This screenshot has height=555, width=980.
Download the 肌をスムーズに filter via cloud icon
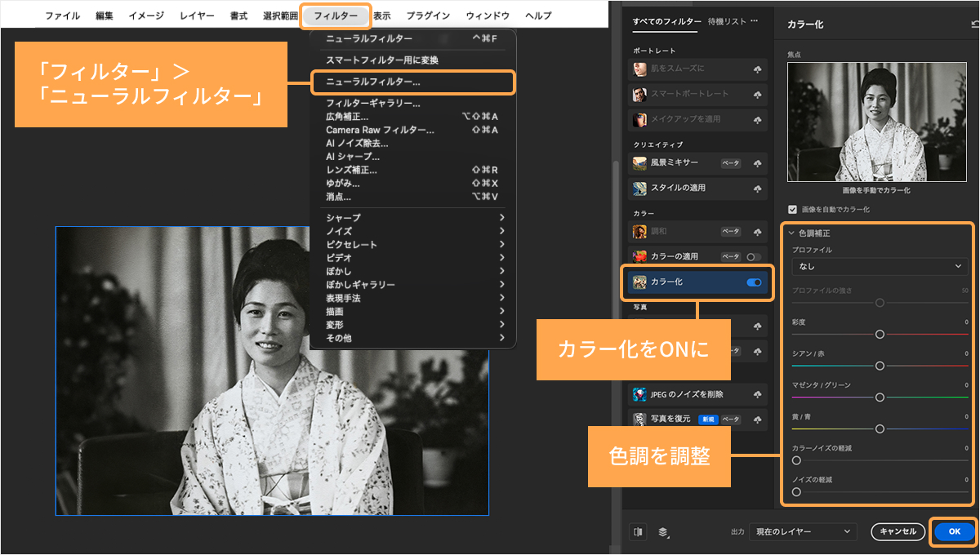pos(758,70)
